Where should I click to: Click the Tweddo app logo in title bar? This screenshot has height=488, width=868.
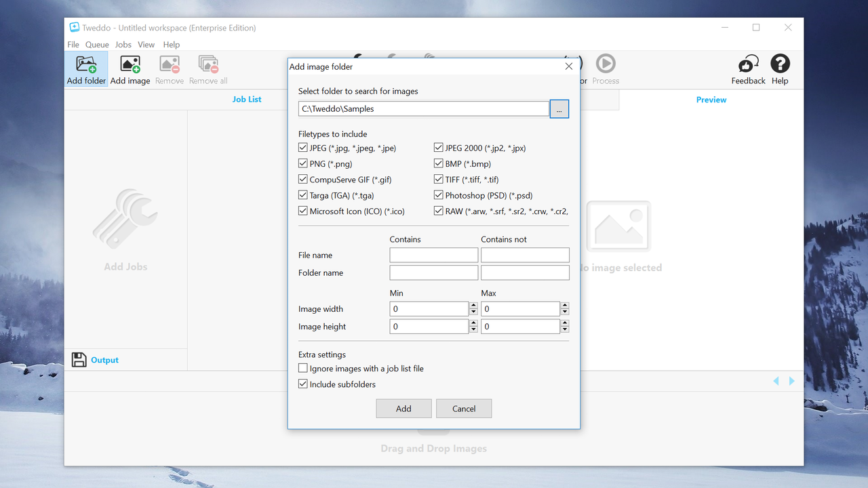coord(75,28)
